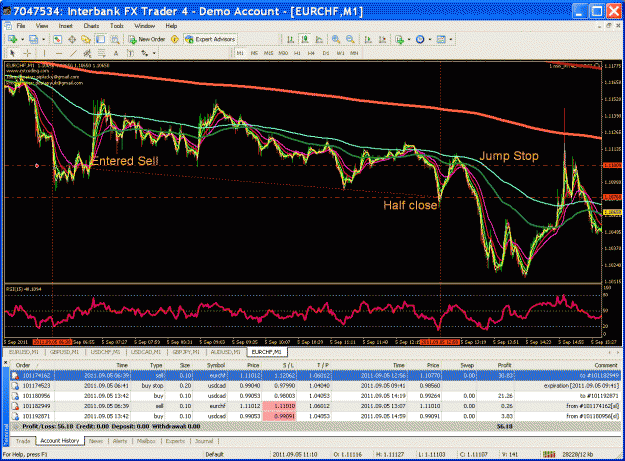This screenshot has height=461, width=625.
Task: Select the Equidistant Channel tool
Action: coord(87,53)
